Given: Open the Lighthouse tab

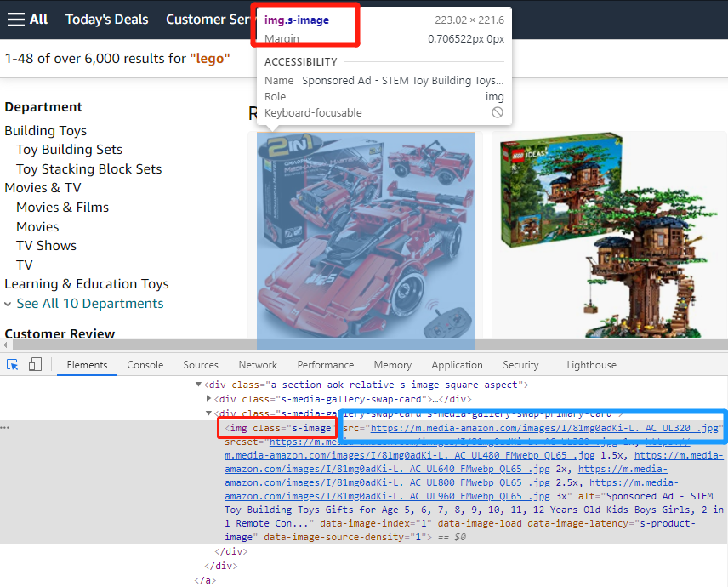Looking at the screenshot, I should coord(592,365).
